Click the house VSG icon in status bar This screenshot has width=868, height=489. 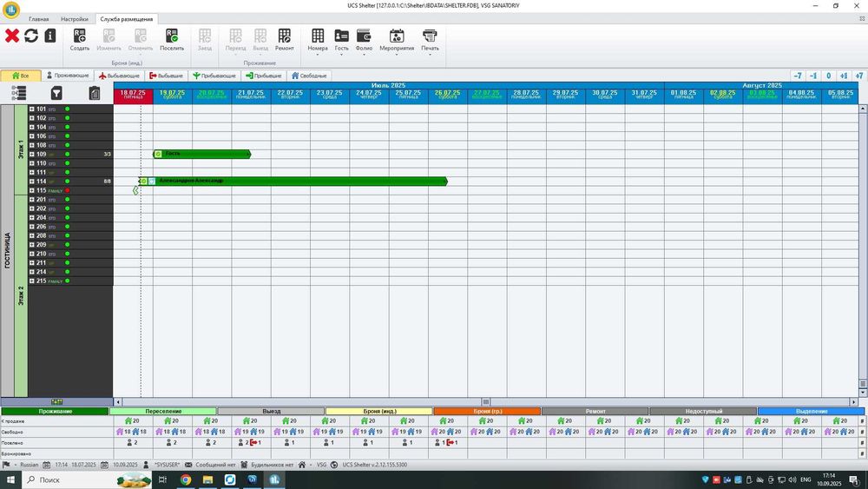[x=302, y=465]
